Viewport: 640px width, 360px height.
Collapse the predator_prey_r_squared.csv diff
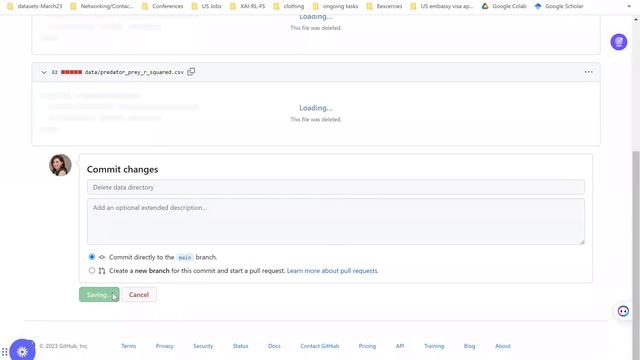[44, 72]
